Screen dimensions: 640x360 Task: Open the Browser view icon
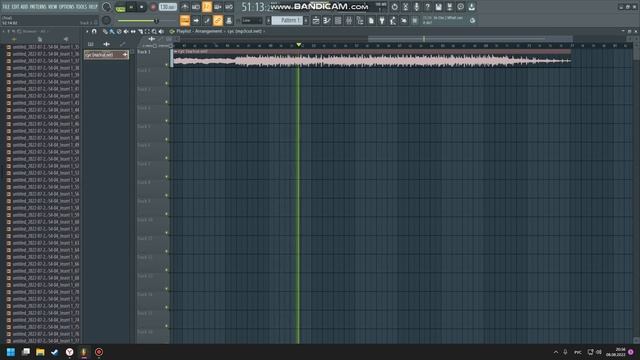pyautogui.click(x=360, y=20)
